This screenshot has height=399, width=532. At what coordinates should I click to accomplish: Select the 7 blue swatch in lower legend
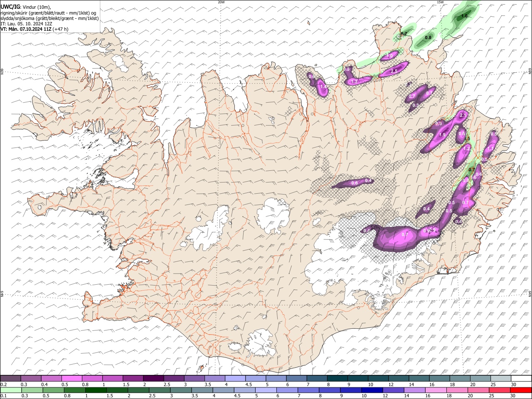[x=308, y=390]
